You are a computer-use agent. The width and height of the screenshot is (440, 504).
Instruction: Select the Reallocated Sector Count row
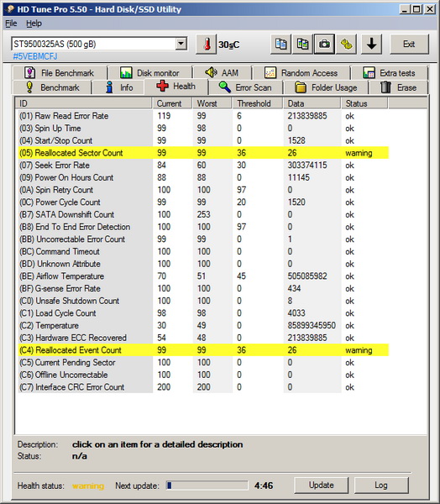(203, 153)
